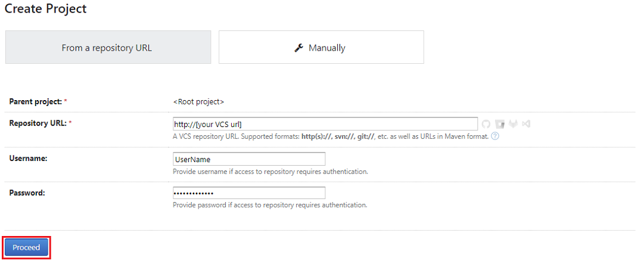Click the Visual Studio Team Services icon
Viewport: 644px width, 267px height.
click(x=526, y=123)
